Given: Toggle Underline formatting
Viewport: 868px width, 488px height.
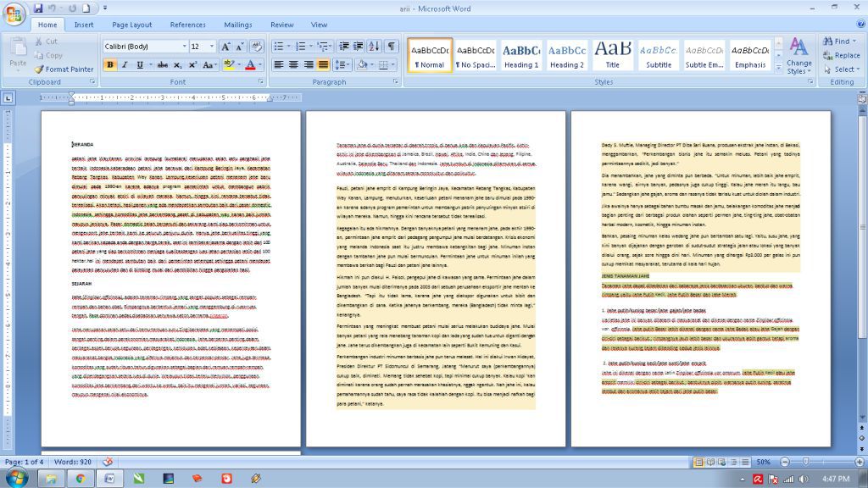Looking at the screenshot, I should click(x=140, y=64).
